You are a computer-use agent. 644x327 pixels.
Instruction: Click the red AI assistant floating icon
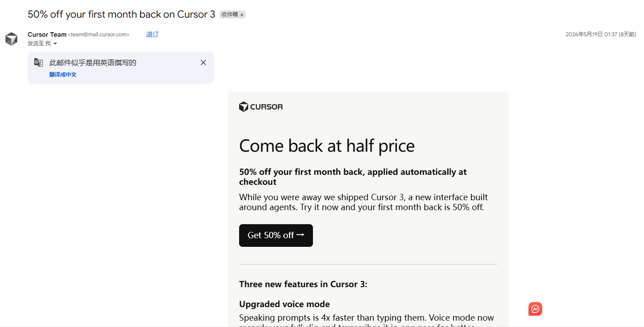tap(535, 309)
